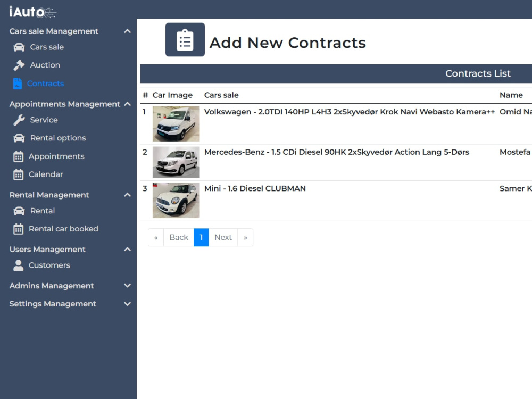Click the Next pagination button

(223, 237)
